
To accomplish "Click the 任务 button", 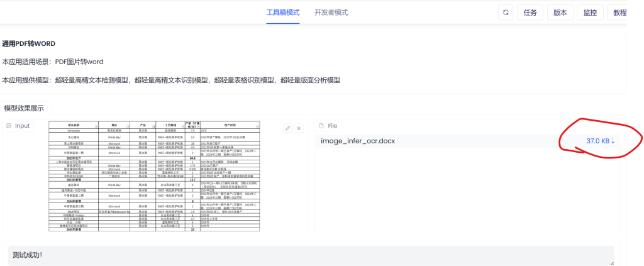I will [530, 13].
